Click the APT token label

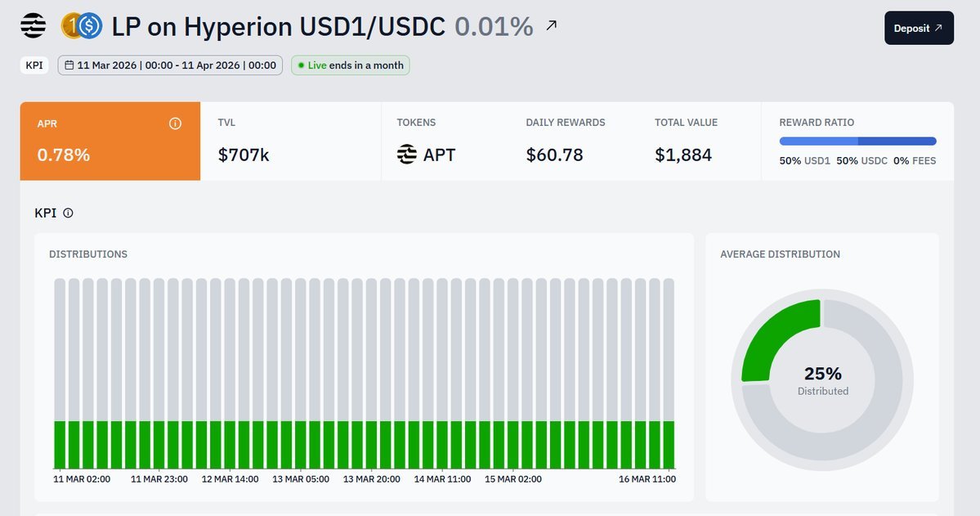pyautogui.click(x=440, y=155)
